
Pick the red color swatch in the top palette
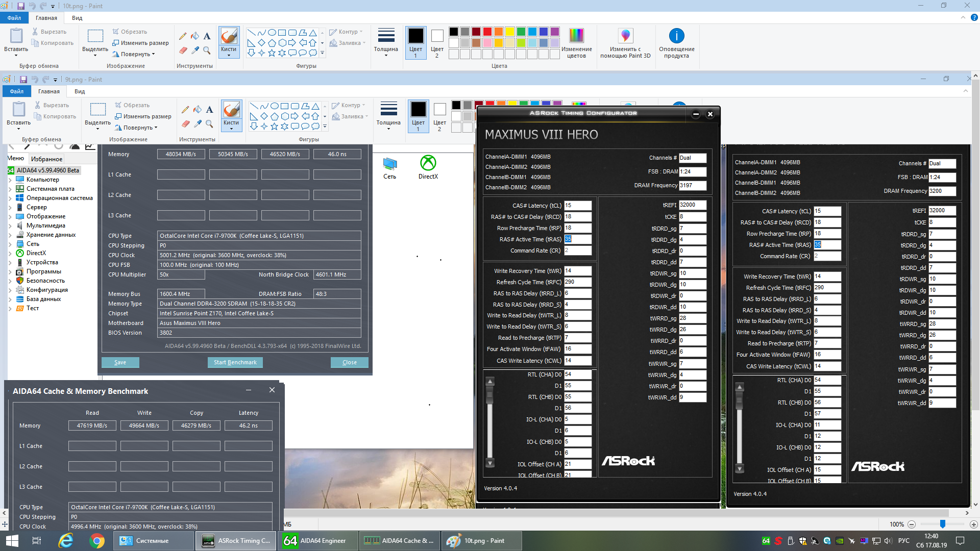[x=487, y=32]
